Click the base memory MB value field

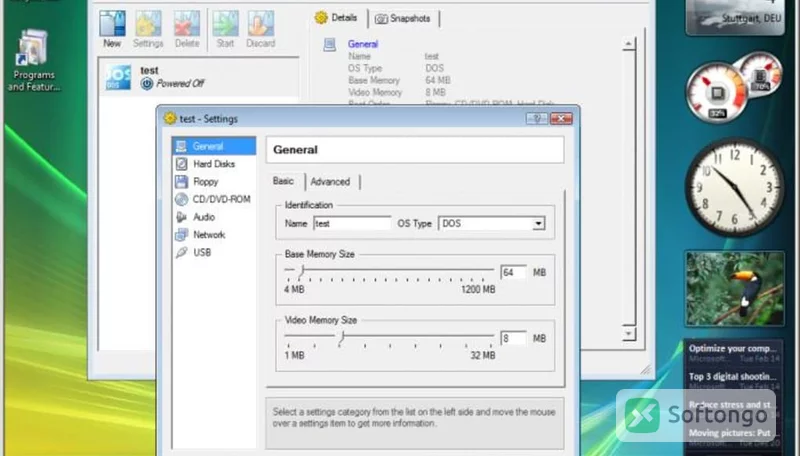click(513, 272)
